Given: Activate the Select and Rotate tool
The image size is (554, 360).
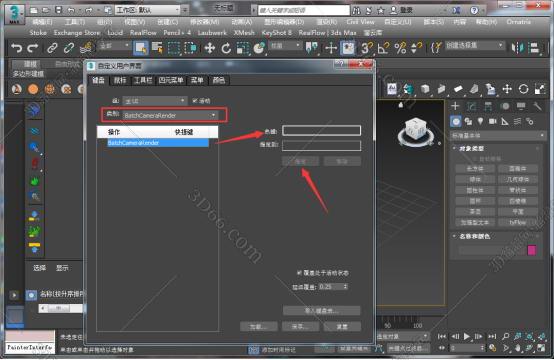Looking at the screenshot, I should pyautogui.click(x=226, y=48).
